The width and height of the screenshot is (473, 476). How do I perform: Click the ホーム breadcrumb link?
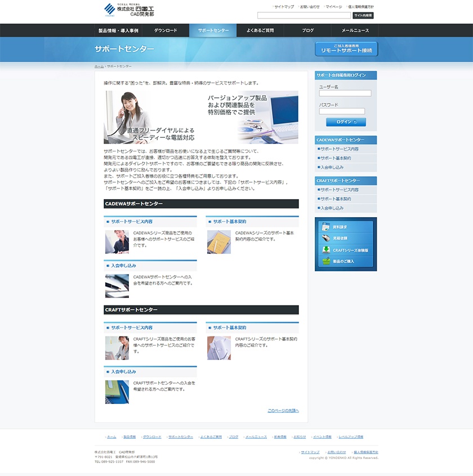pyautogui.click(x=99, y=66)
